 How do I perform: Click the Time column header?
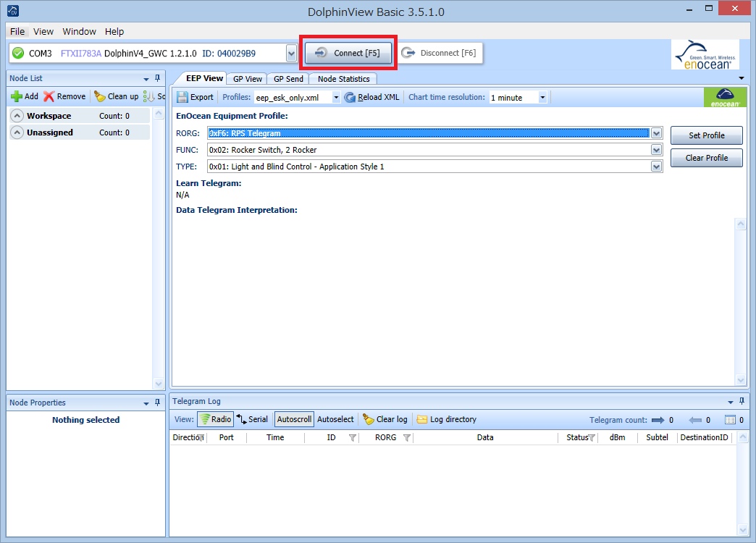coord(275,437)
